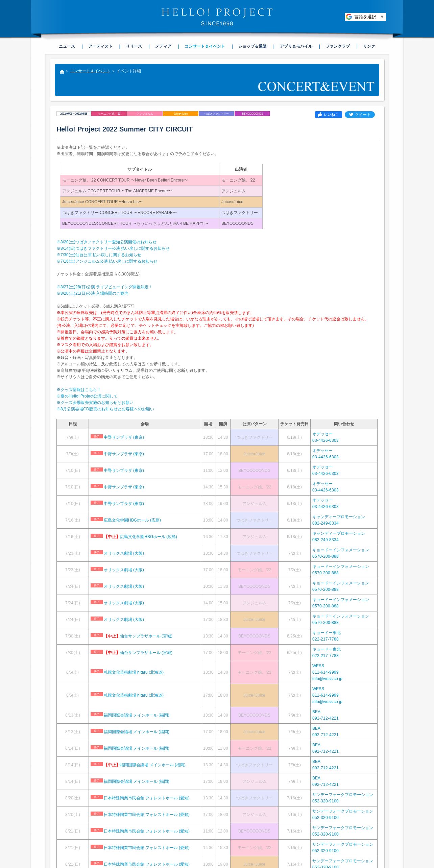Click 日本特殊陶業市民会館 link for 8/21 11:00 show

tap(147, 831)
